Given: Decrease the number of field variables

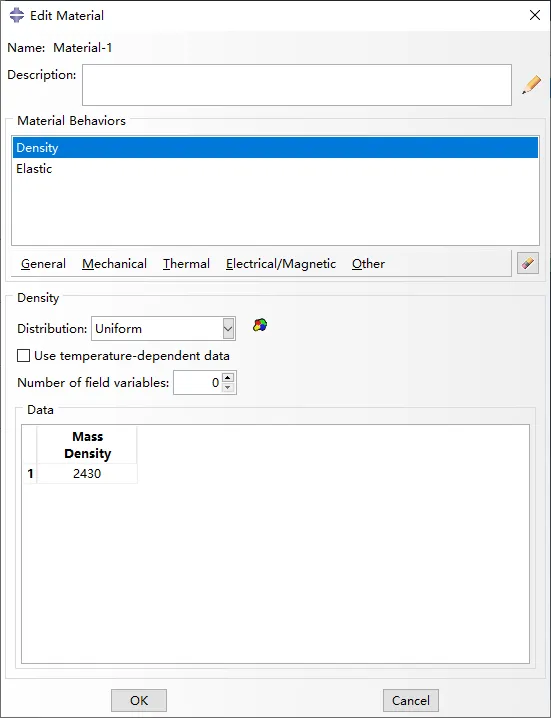Looking at the screenshot, I should [x=228, y=388].
